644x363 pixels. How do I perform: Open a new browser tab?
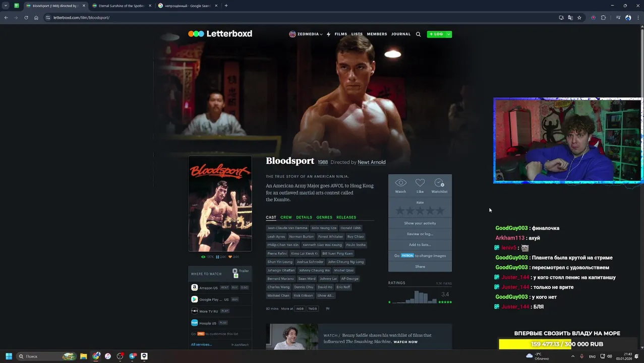tap(226, 6)
